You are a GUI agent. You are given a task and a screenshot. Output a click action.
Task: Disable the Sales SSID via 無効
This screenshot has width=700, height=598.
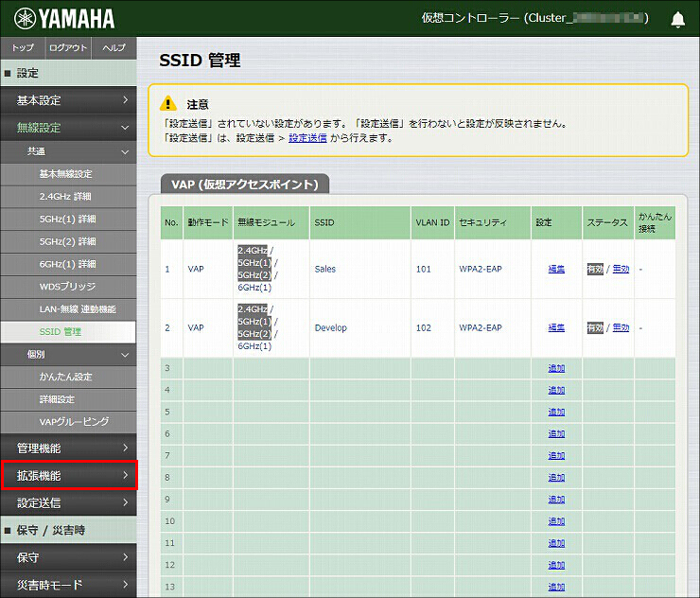(x=621, y=269)
